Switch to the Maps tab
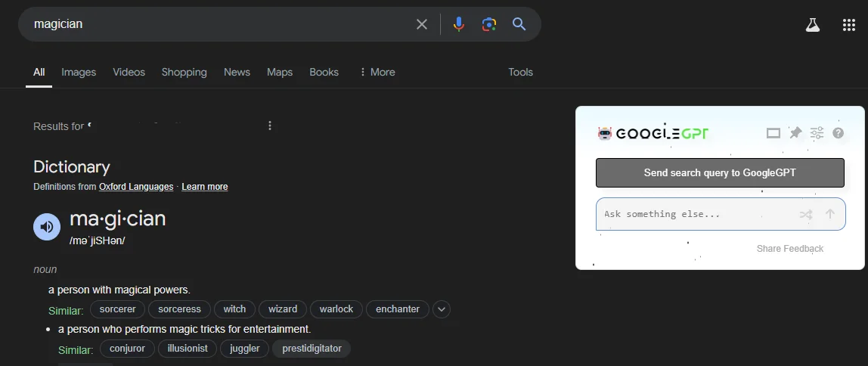This screenshot has width=868, height=366. click(x=280, y=72)
